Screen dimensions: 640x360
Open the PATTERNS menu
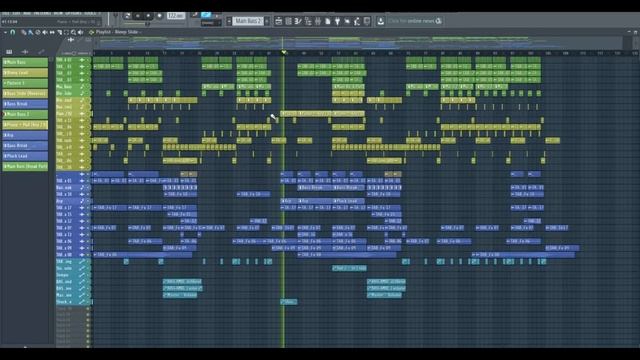(42, 13)
